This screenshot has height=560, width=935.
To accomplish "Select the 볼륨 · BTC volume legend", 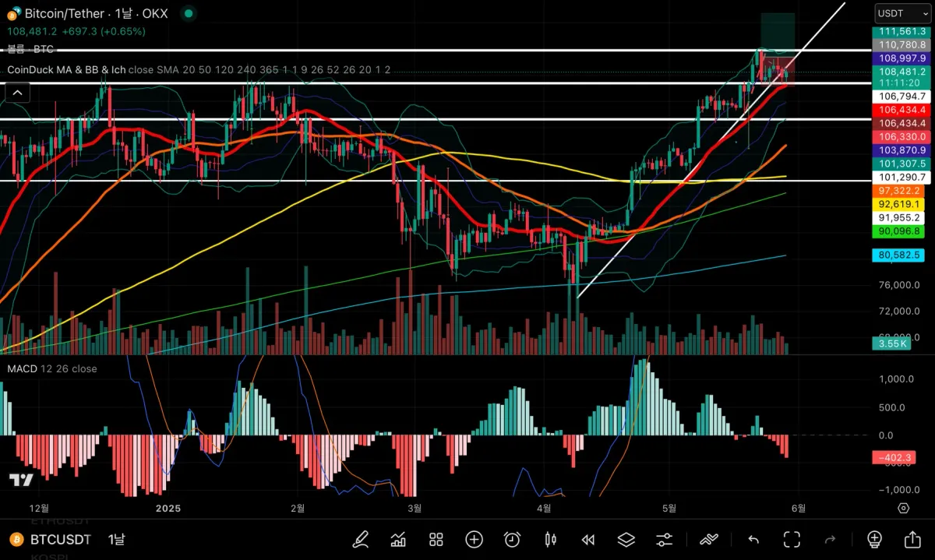I will pos(30,49).
